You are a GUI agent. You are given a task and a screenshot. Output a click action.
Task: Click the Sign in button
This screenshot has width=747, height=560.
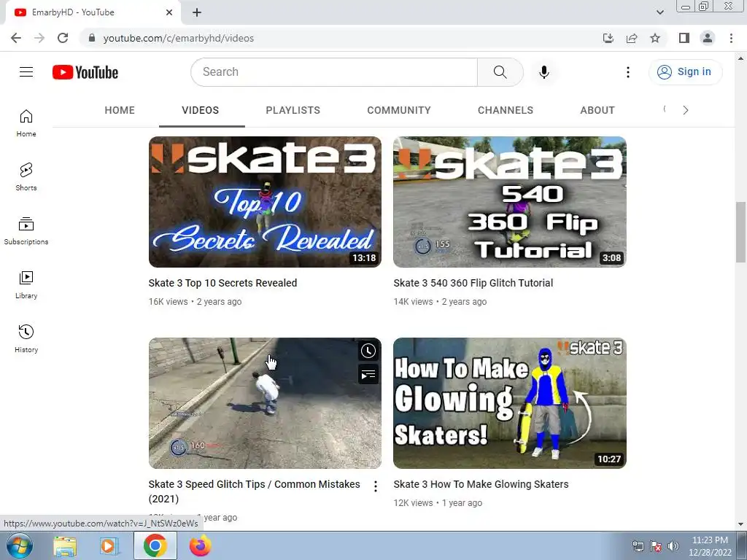(x=685, y=72)
